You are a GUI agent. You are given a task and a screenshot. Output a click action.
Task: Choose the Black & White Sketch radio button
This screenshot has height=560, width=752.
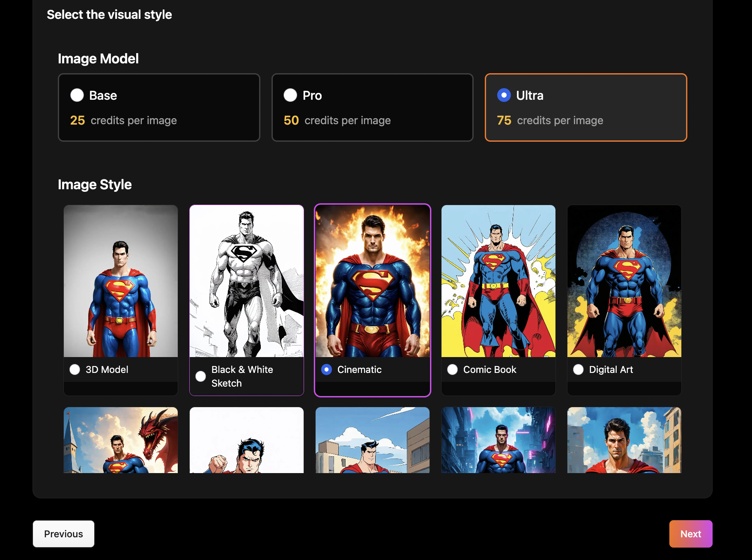[x=200, y=376]
